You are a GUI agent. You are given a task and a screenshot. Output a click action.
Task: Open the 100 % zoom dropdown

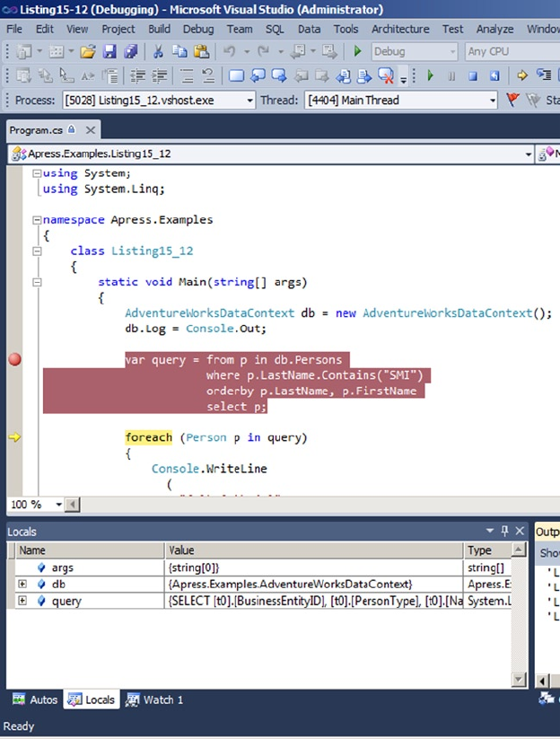[59, 505]
